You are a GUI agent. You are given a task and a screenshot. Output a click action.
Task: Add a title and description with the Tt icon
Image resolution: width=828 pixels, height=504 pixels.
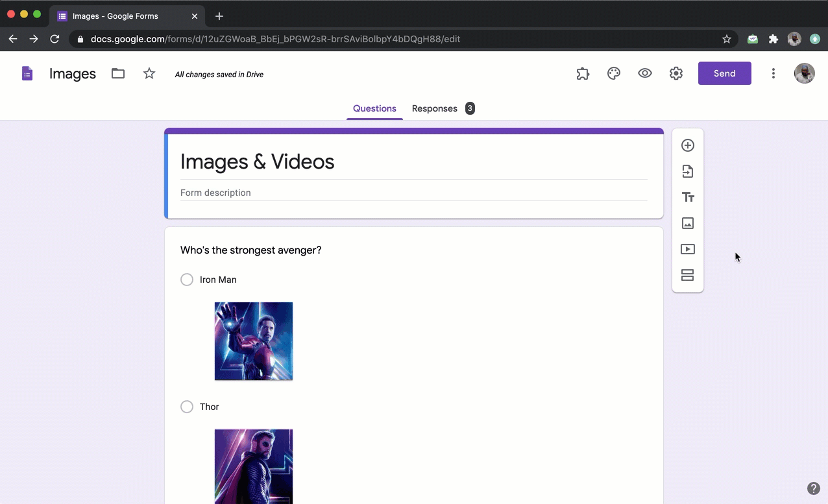coord(688,197)
